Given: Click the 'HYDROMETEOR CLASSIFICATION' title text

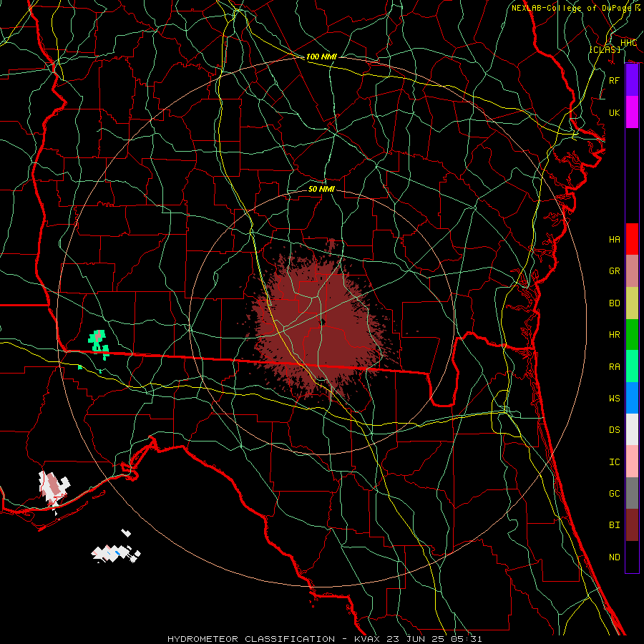Looking at the screenshot, I should pyautogui.click(x=251, y=639).
